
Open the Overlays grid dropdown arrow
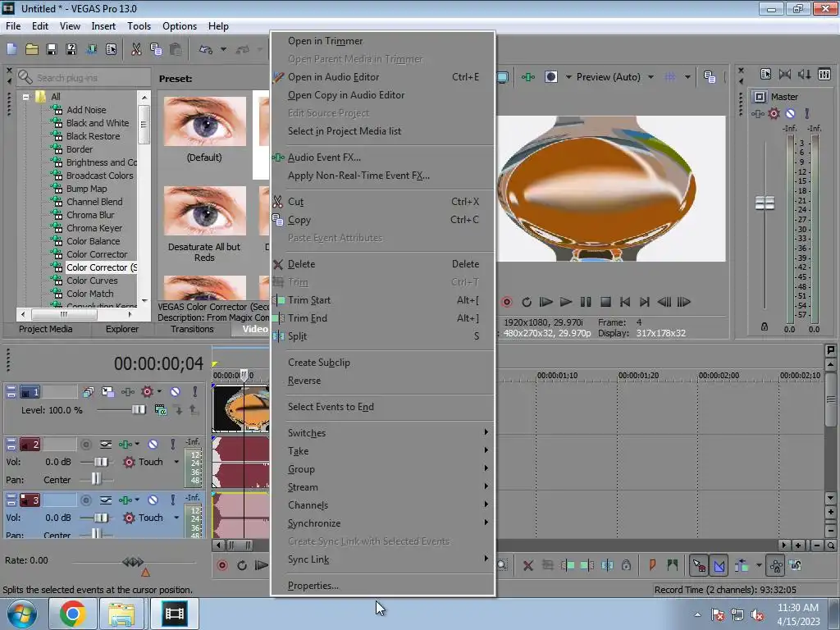687,77
